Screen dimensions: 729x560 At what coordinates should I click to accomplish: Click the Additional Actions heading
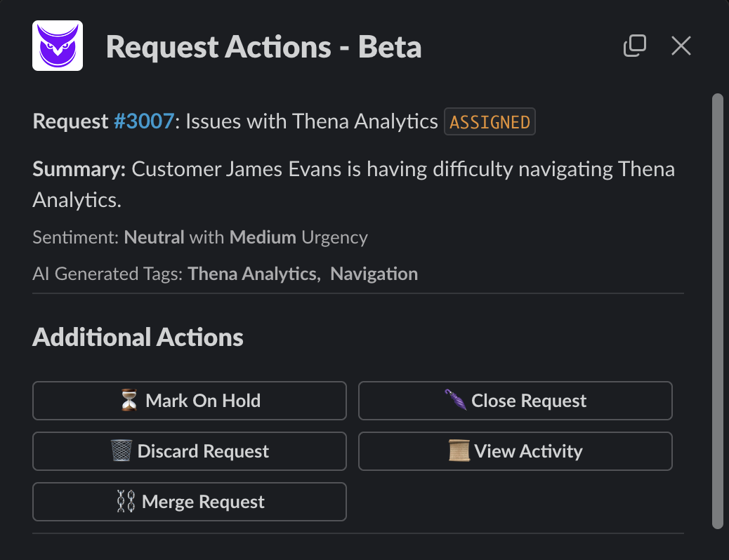pos(138,338)
